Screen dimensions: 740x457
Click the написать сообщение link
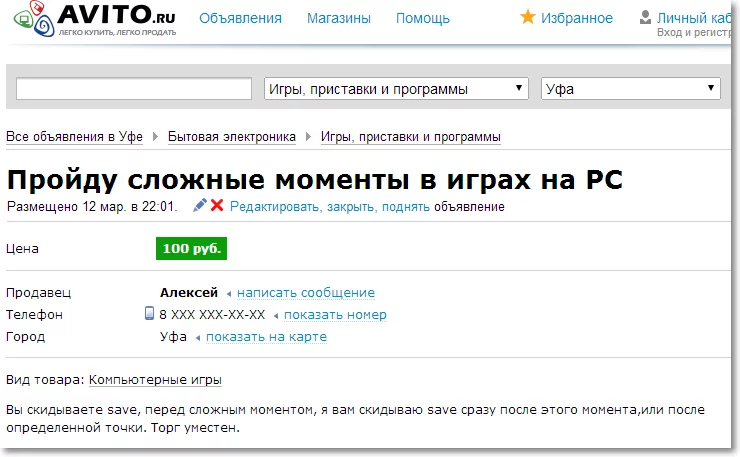tap(306, 293)
